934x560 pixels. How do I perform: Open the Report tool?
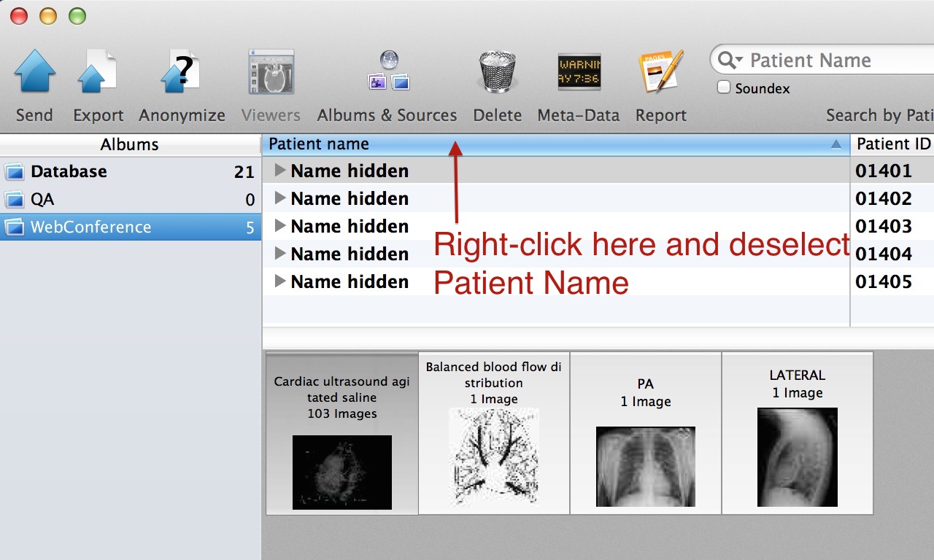tap(661, 71)
